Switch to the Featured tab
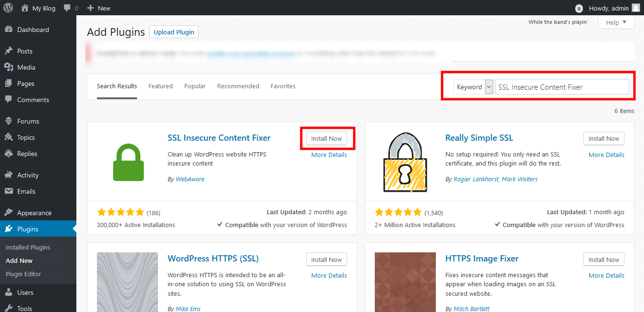Image resolution: width=644 pixels, height=312 pixels. click(160, 86)
